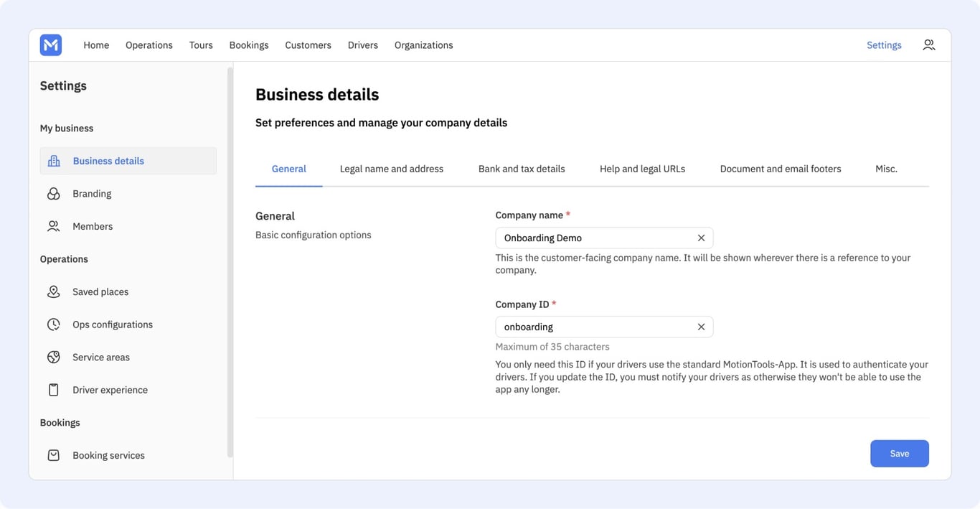The width and height of the screenshot is (980, 509).
Task: Select the Branding icon in sidebar
Action: click(54, 194)
